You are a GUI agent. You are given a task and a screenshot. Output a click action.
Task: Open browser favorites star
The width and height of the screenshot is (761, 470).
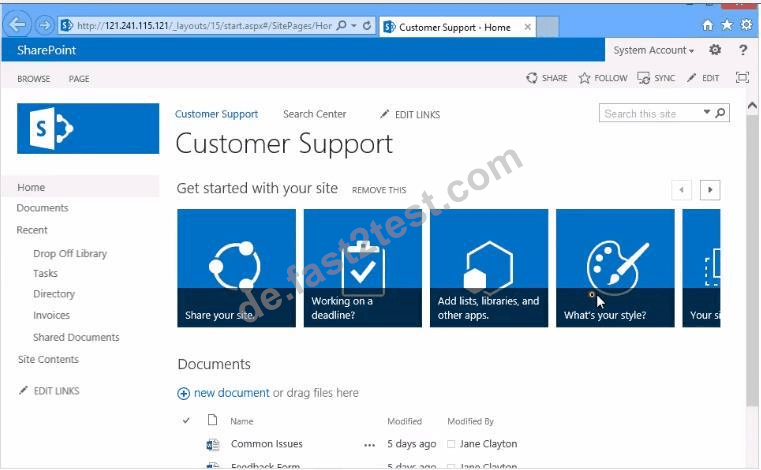pyautogui.click(x=727, y=25)
